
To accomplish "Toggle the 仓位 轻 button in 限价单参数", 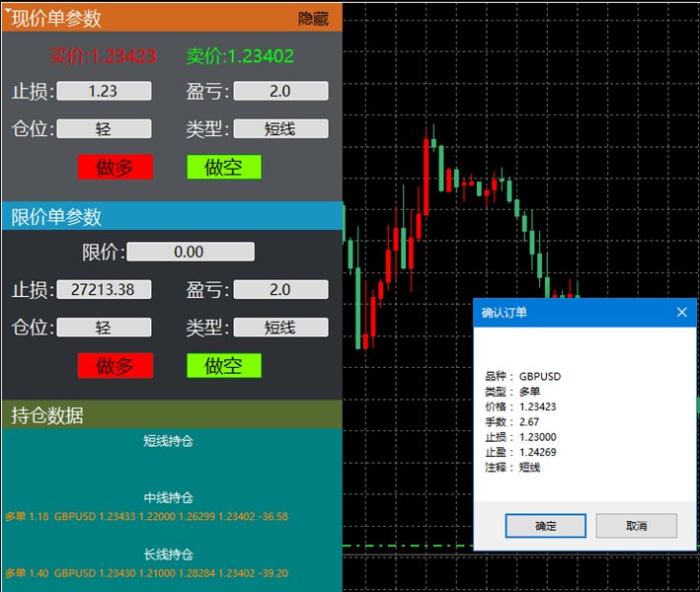I will pos(104,328).
